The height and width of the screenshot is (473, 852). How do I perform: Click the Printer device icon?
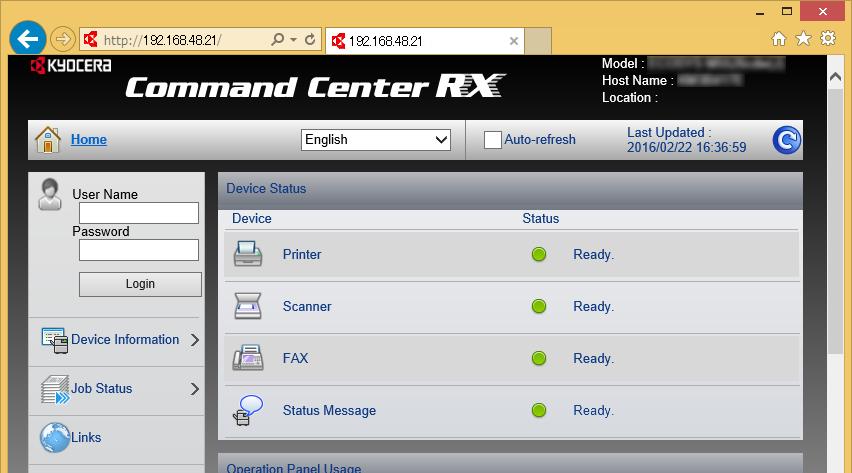(248, 254)
